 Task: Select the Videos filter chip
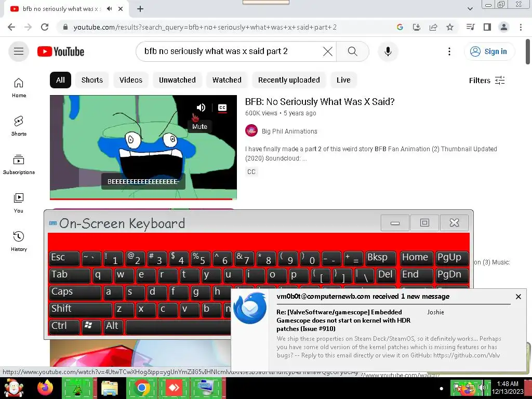coord(130,80)
